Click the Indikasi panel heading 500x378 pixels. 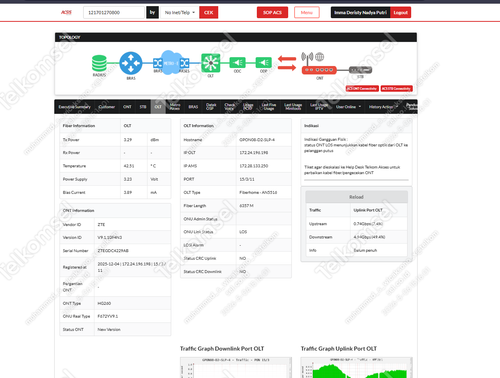311,126
